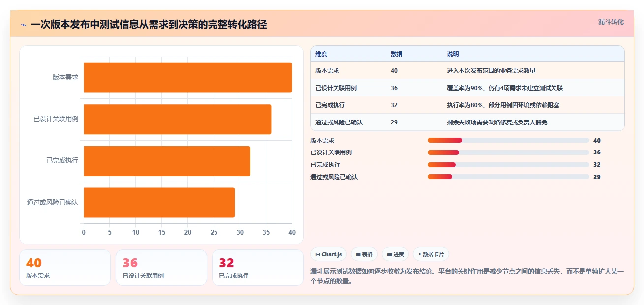The height and width of the screenshot is (305, 644).
Task: Click the 说明 table column header
Action: pyautogui.click(x=453, y=54)
